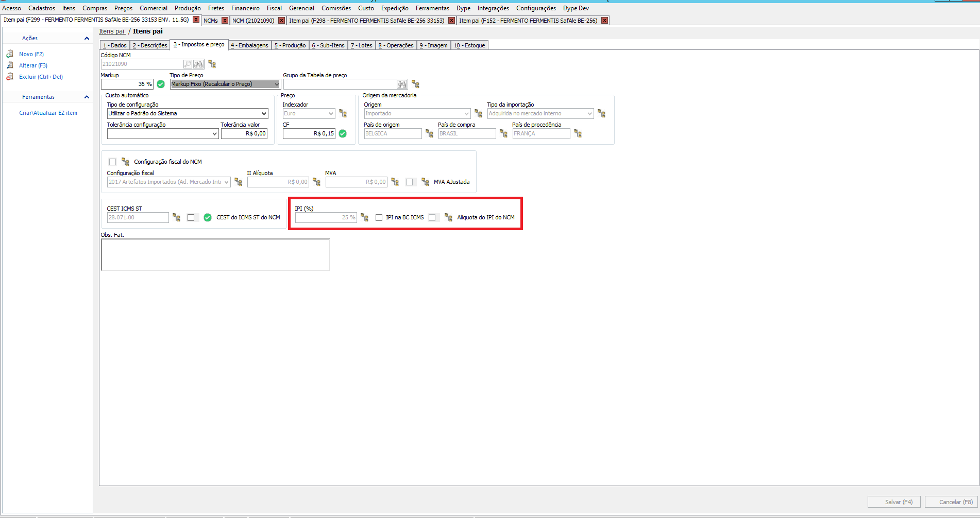Click the Excluir (Ctrl+Del) action link
The image size is (980, 518).
[41, 77]
